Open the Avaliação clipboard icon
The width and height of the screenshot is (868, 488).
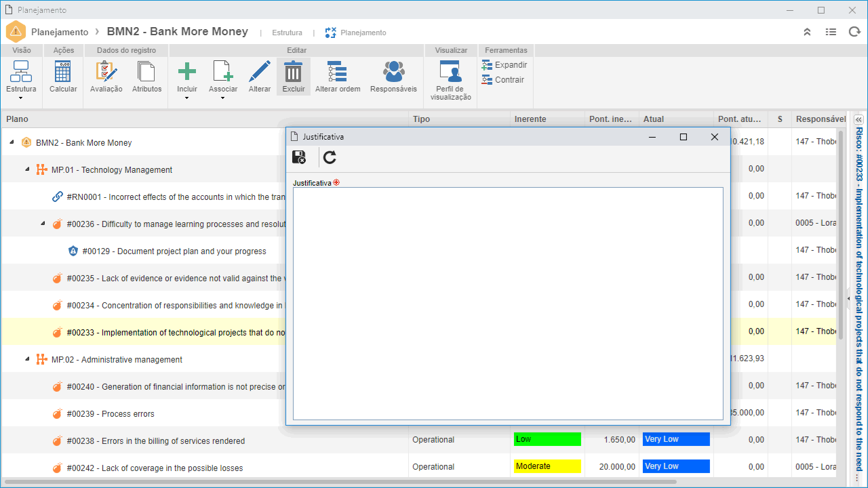106,72
